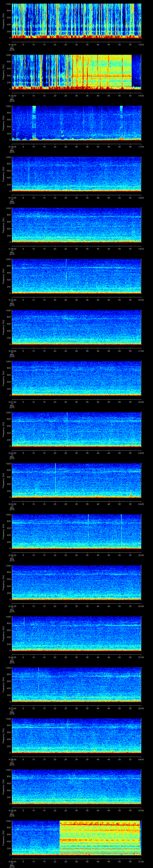Select the 6:16:00 start time label
The image size is (153, 868).
[12, 147]
